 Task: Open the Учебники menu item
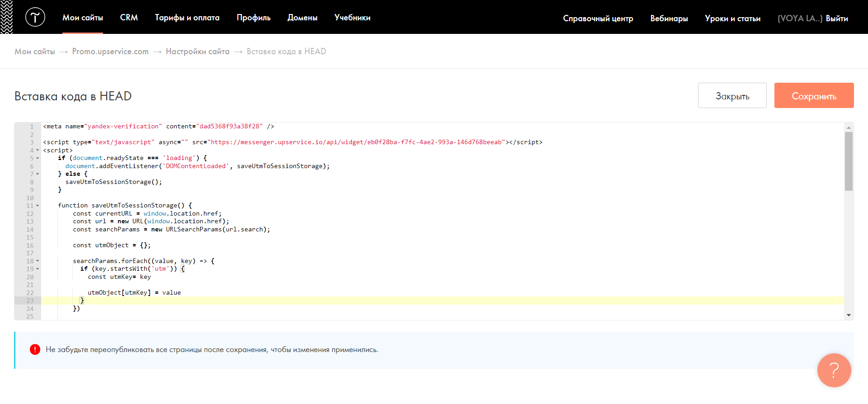(353, 18)
